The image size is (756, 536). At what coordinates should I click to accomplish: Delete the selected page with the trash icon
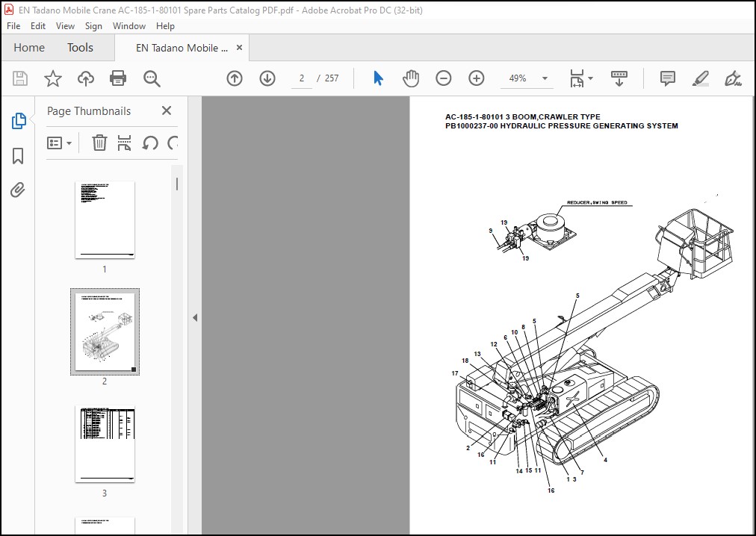(99, 143)
